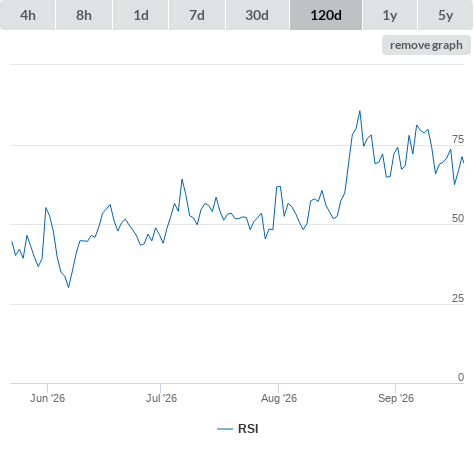The image size is (474, 455).
Task: Click the Jul '26 x-axis label
Action: 161,398
